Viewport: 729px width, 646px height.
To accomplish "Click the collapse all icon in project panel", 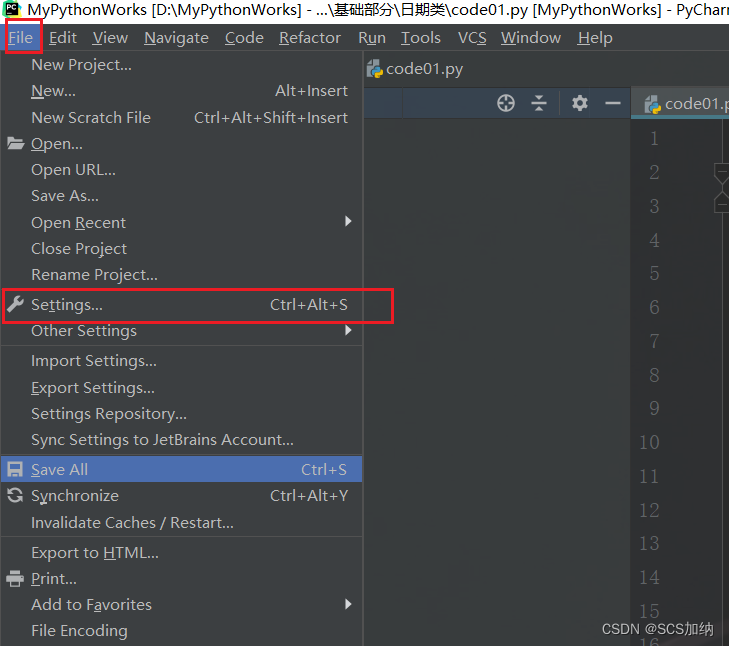I will click(539, 103).
